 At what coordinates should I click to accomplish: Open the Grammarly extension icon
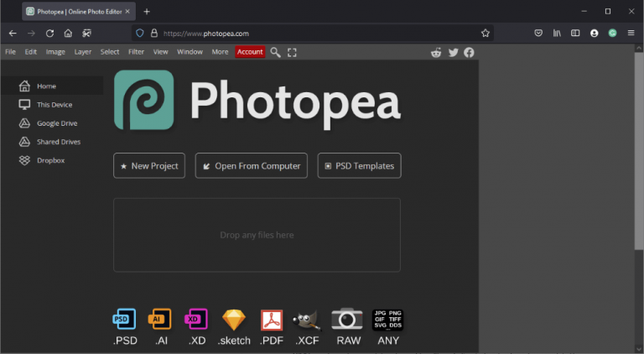612,34
